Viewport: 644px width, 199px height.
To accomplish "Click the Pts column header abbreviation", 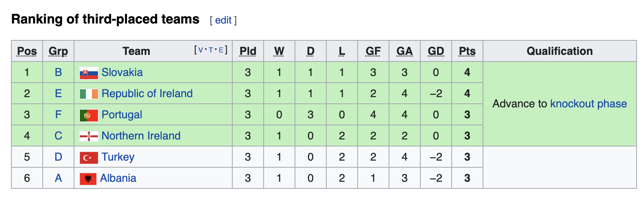I will (467, 51).
